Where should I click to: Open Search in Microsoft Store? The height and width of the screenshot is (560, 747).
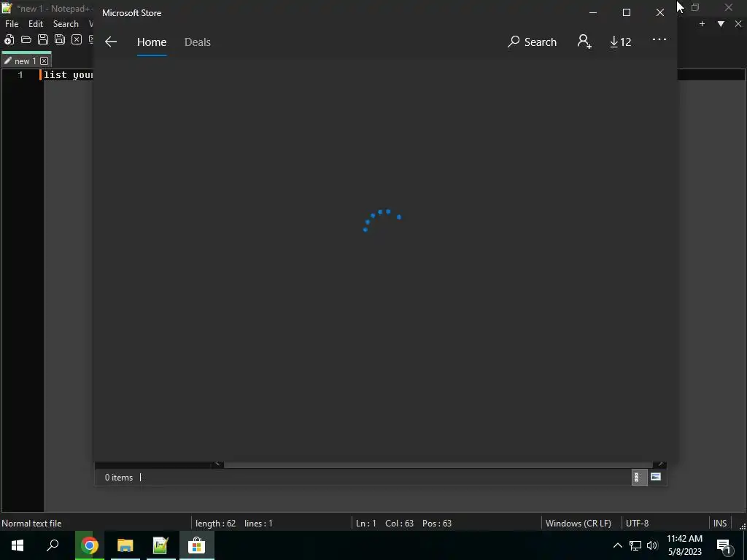532,42
